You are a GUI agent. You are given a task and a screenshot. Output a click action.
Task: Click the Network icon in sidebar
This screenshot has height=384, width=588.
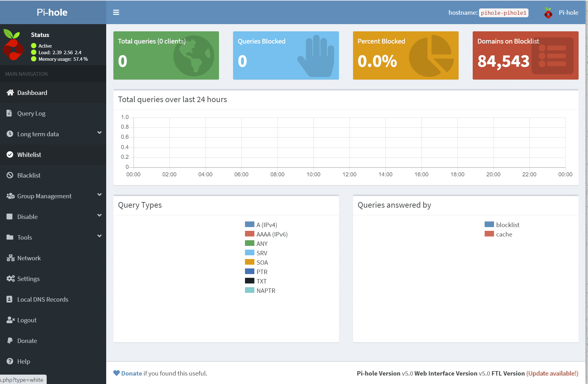coord(10,258)
